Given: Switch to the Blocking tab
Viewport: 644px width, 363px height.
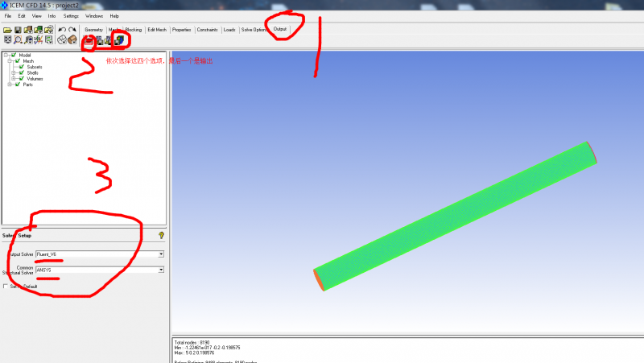Looking at the screenshot, I should [134, 30].
